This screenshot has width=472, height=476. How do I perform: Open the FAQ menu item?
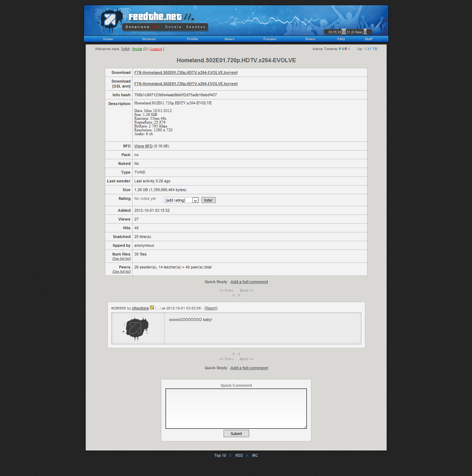tap(341, 39)
